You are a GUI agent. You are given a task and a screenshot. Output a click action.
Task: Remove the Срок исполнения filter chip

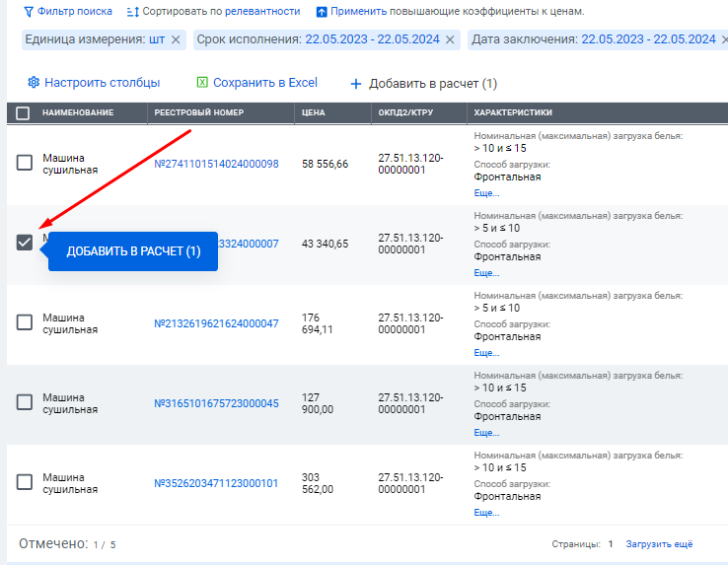point(450,39)
